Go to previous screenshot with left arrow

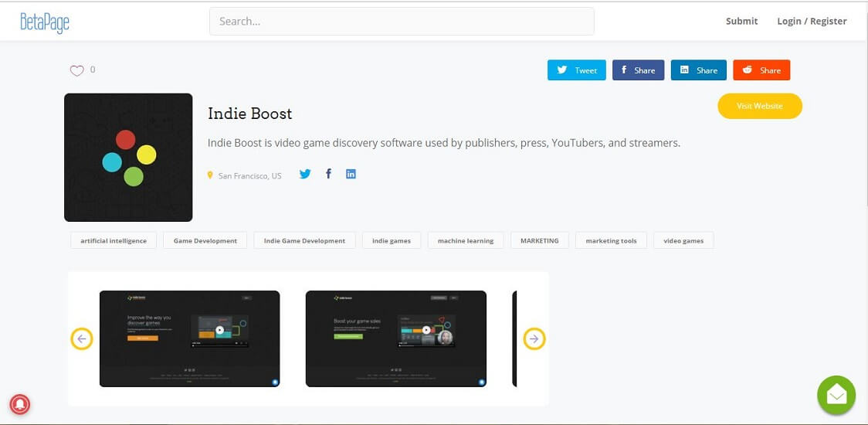click(x=82, y=338)
